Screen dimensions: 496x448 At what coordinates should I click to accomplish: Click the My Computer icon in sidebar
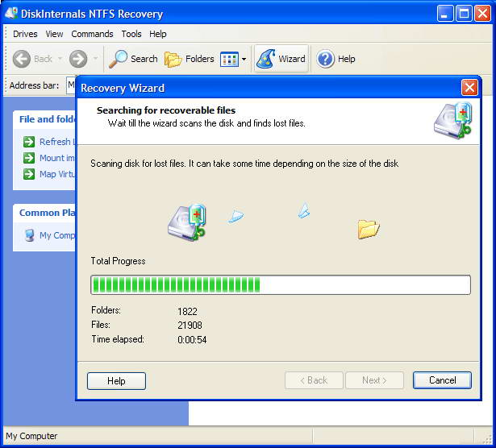point(29,235)
